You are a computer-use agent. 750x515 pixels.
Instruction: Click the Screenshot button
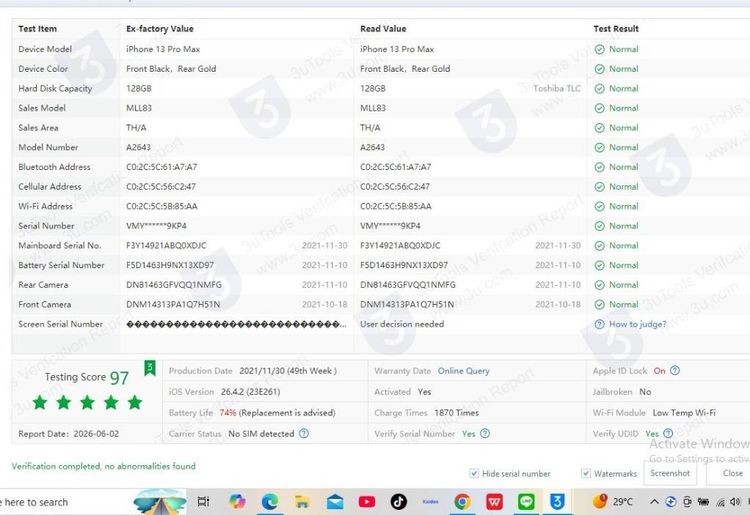point(670,473)
